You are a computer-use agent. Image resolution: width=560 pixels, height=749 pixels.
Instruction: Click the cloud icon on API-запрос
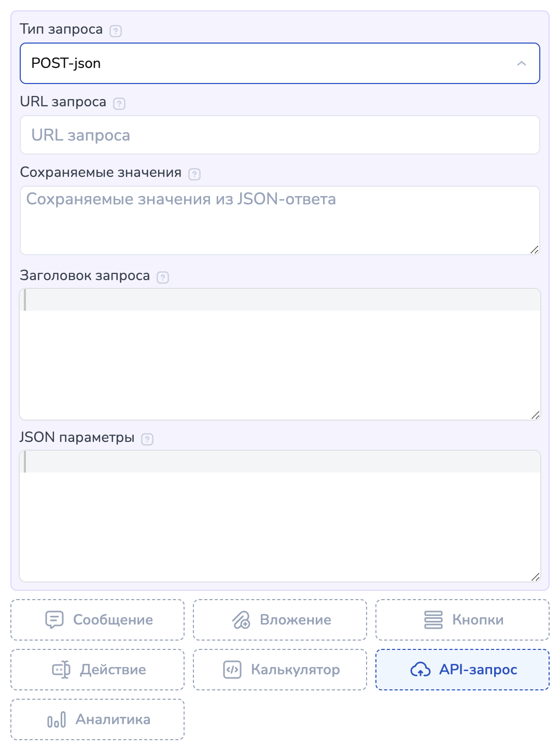420,670
